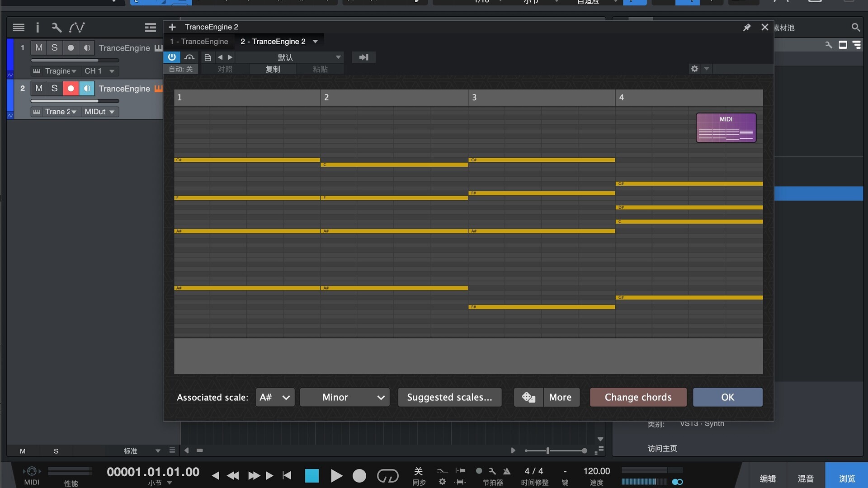Image resolution: width=868 pixels, height=488 pixels.
Task: Open the MIDI monitor icon in transport
Action: pos(32,471)
